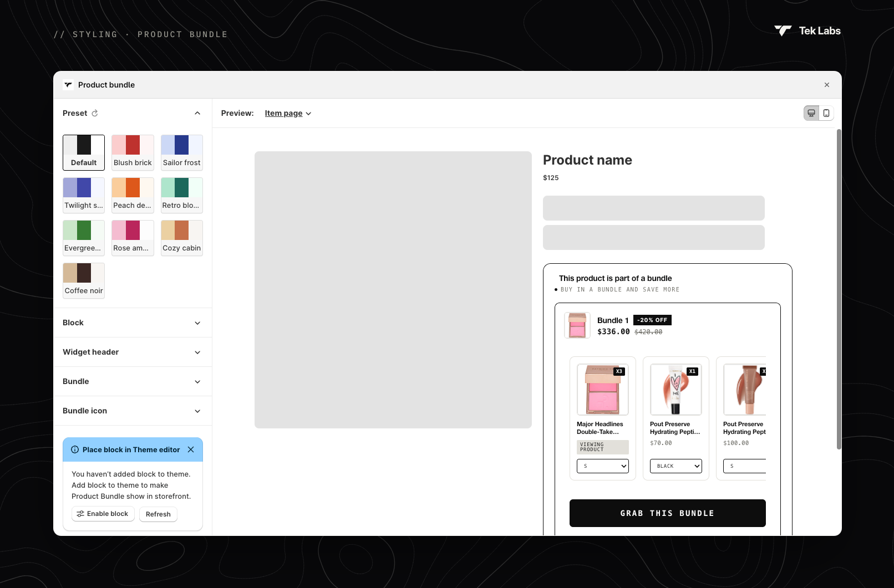Click the Bundle 1 thumbnail image
894x588 pixels.
[x=577, y=325]
